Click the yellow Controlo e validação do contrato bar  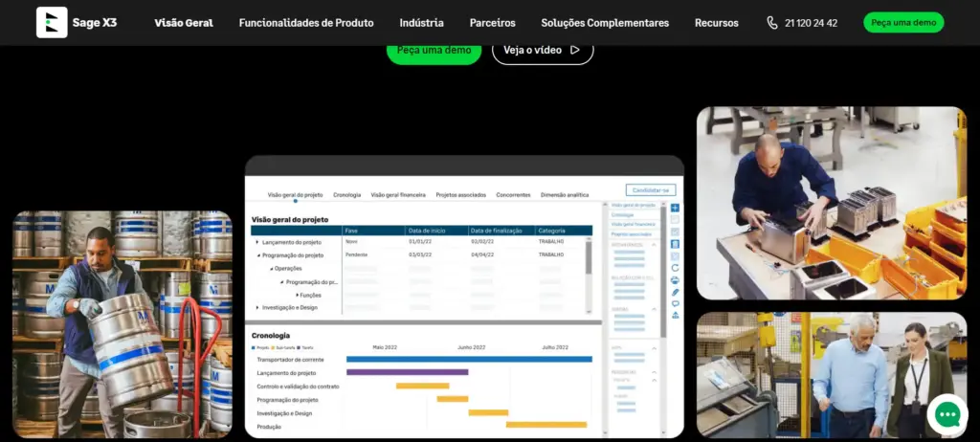click(422, 386)
